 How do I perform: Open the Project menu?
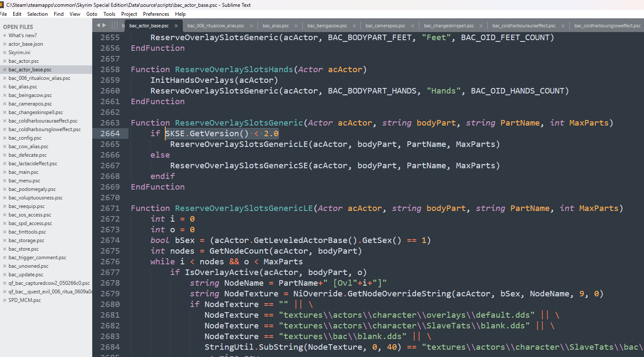tap(129, 14)
